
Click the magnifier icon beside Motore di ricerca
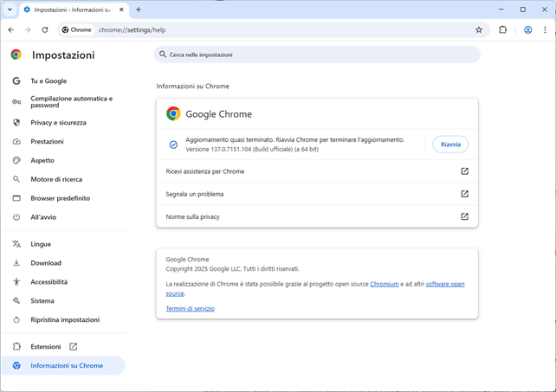[16, 179]
